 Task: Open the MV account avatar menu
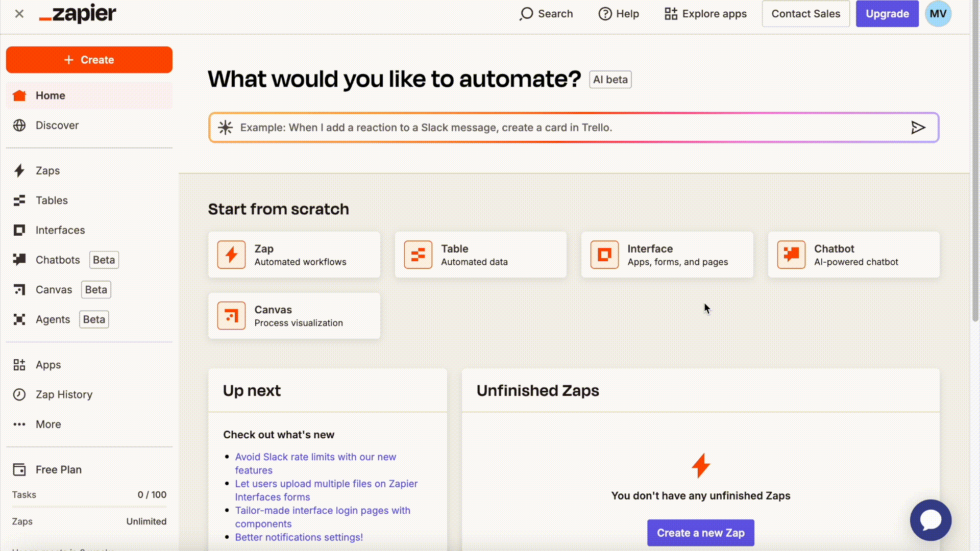938,14
